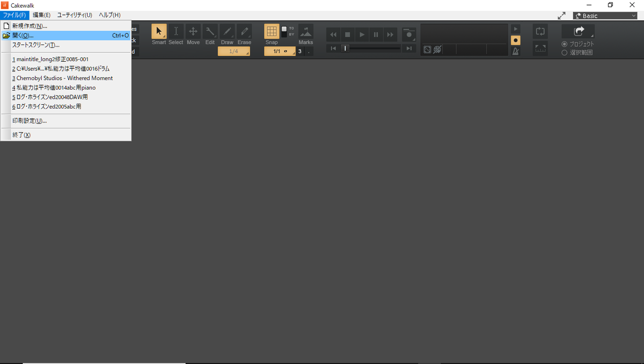Toggle the Snap grid button
The height and width of the screenshot is (364, 644).
pyautogui.click(x=272, y=31)
